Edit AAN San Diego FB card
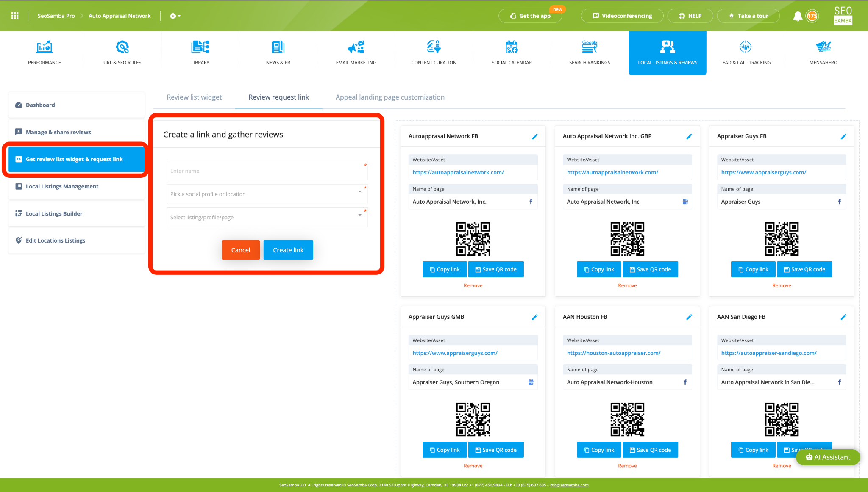Viewport: 868px width, 492px height. 843,317
